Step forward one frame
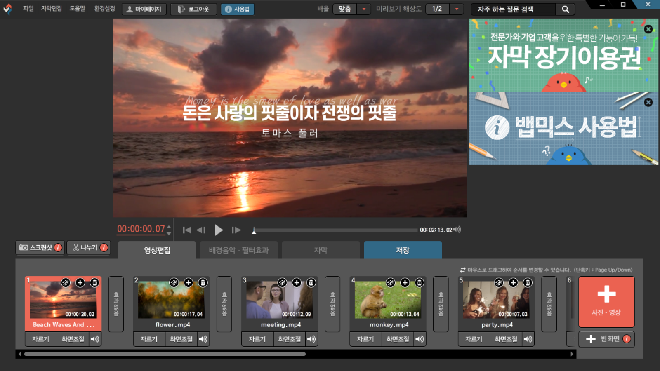 (x=236, y=230)
